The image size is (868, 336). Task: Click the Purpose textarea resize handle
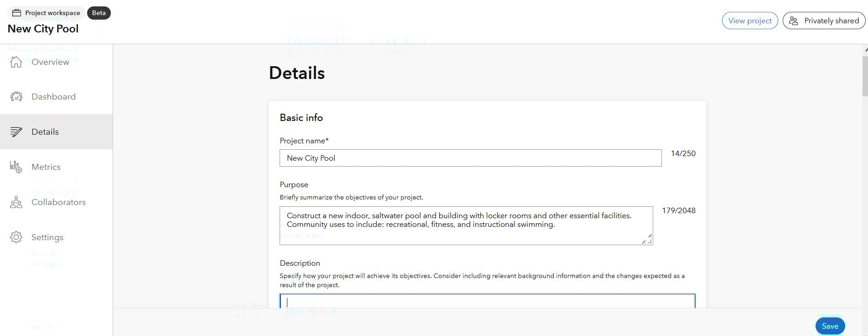pos(648,240)
